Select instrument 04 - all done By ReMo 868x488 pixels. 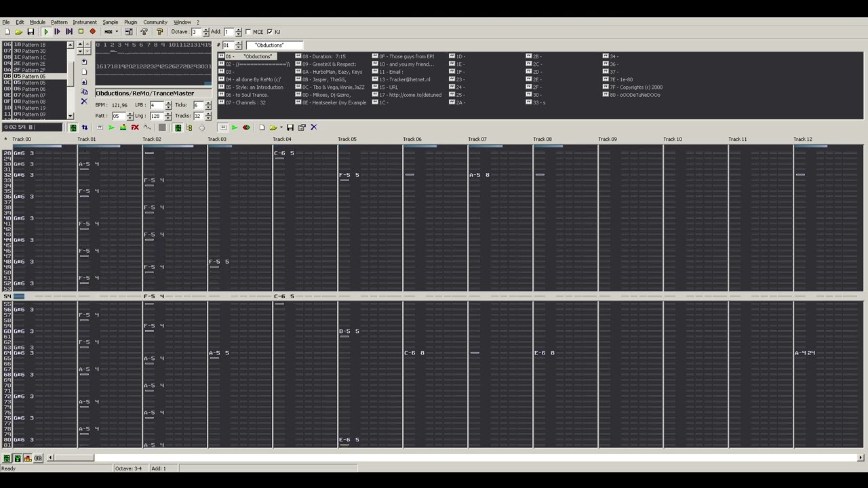click(x=253, y=79)
